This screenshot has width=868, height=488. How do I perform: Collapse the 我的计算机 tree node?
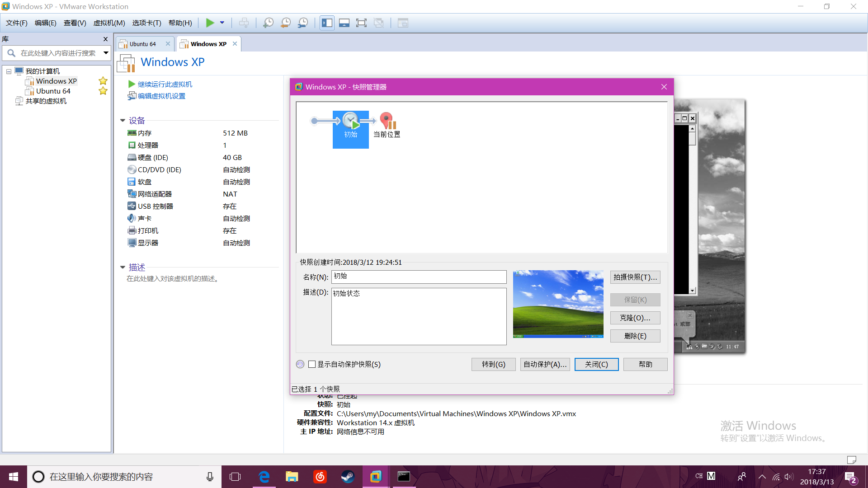(x=9, y=71)
